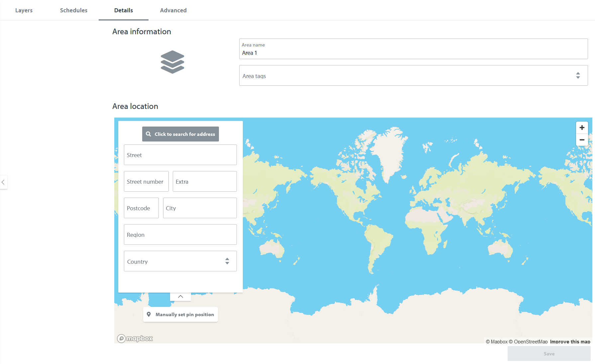Click the Postcode input field

click(141, 208)
